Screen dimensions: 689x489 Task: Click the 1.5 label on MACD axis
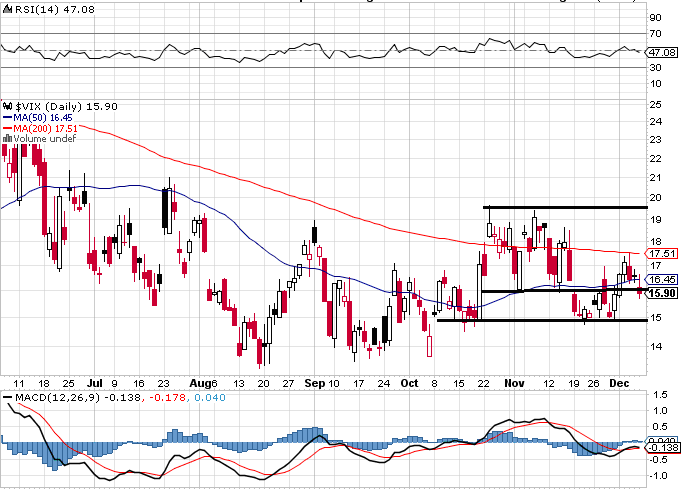click(x=660, y=395)
